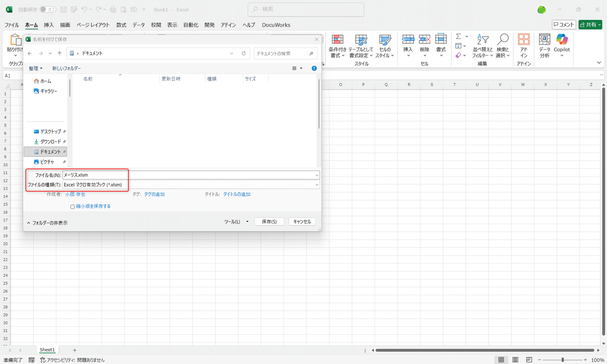Expand the address bar path dropdown
607x364 pixels.
[232, 53]
